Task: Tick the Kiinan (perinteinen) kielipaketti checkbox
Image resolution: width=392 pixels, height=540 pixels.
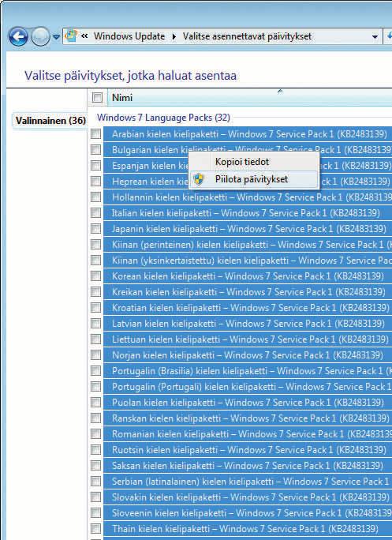Action: (95, 245)
